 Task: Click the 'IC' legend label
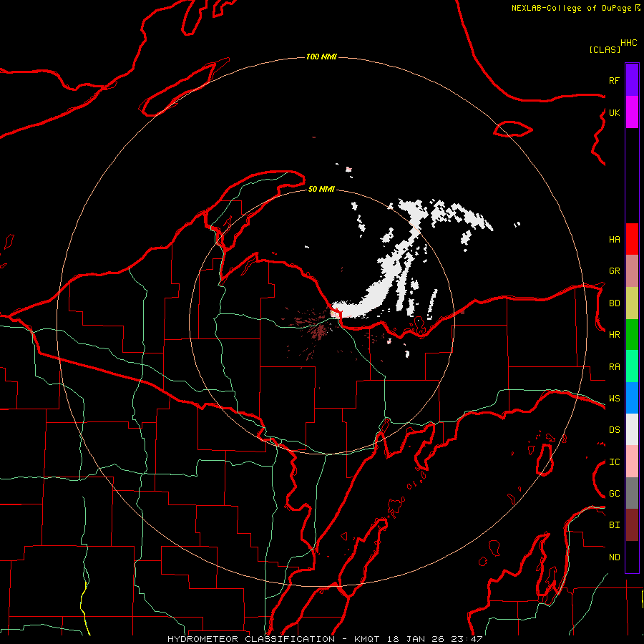click(x=614, y=462)
